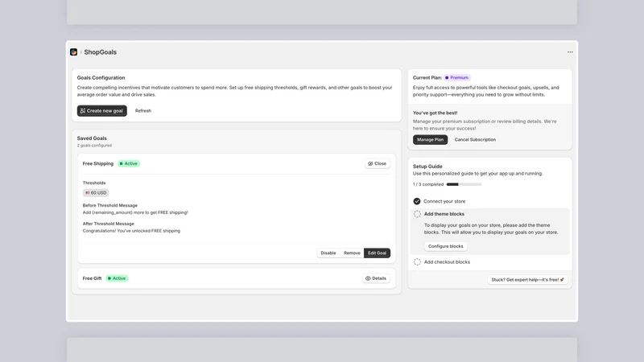Click the Edit Goal button
The width and height of the screenshot is (644, 362).
(377, 253)
